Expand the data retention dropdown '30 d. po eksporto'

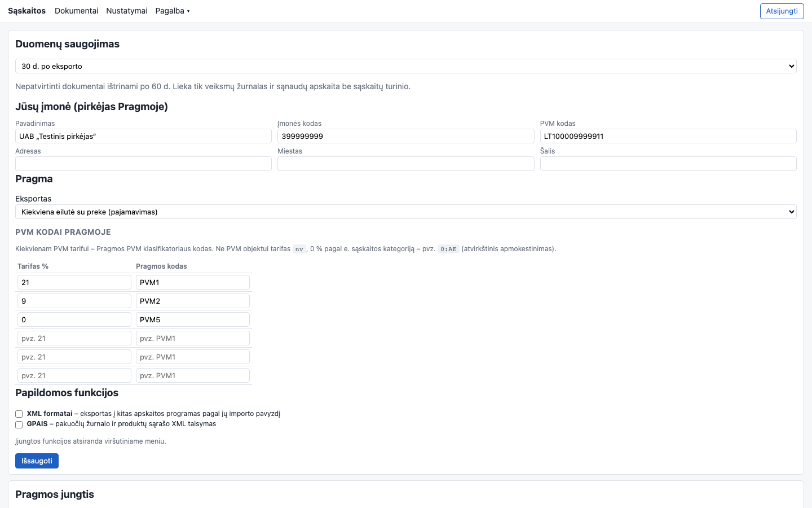coord(406,66)
